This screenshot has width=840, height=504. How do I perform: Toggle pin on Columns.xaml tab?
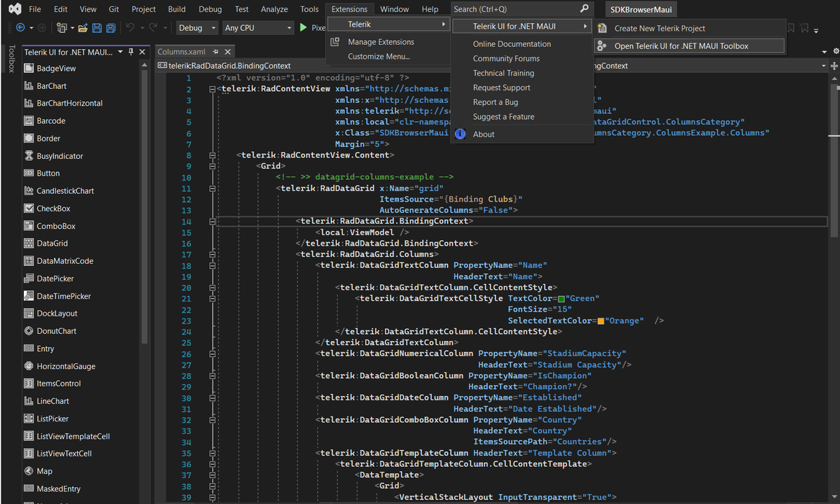click(216, 52)
